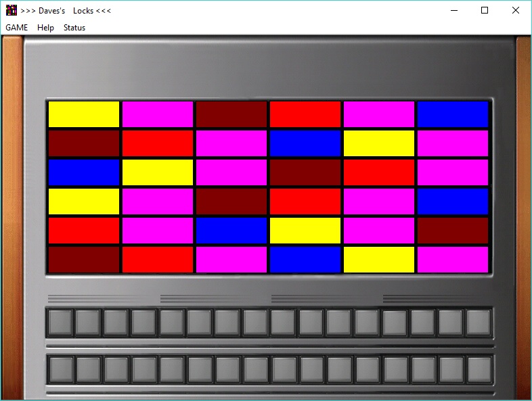The height and width of the screenshot is (401, 532).
Task: Minimize the Dave's Locks window
Action: [454, 11]
